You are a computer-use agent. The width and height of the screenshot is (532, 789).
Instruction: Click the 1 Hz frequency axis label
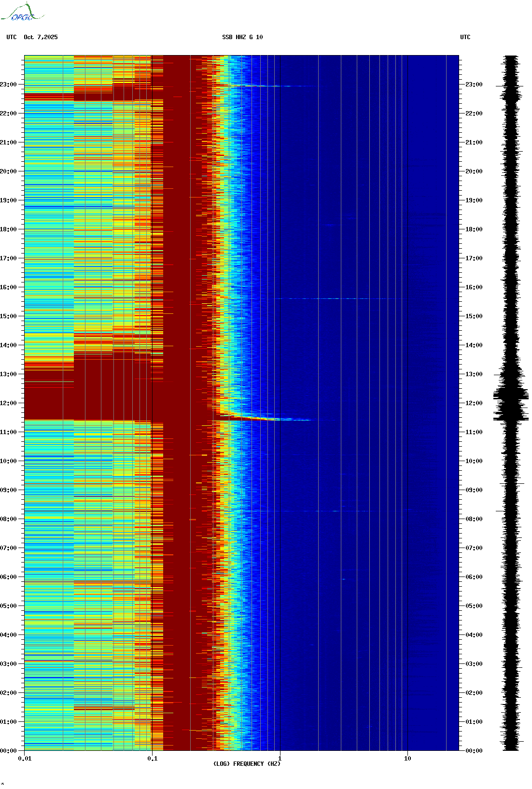coord(280,759)
